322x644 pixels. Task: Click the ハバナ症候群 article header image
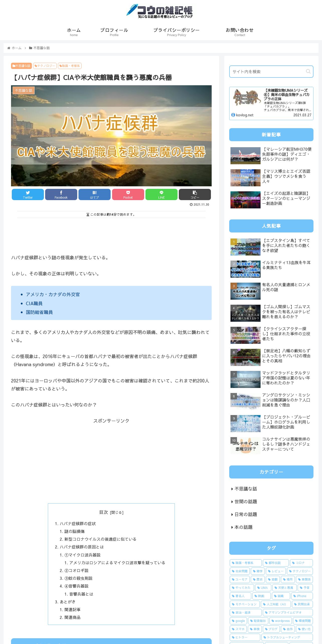coord(111,136)
